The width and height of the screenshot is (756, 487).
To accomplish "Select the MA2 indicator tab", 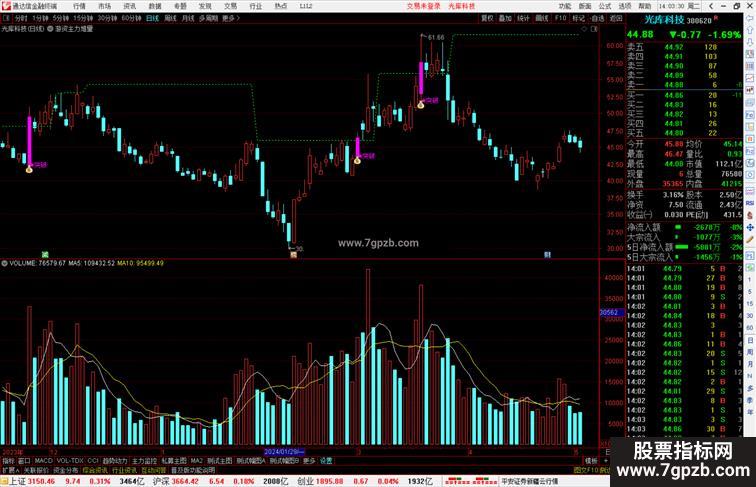I will click(x=196, y=461).
